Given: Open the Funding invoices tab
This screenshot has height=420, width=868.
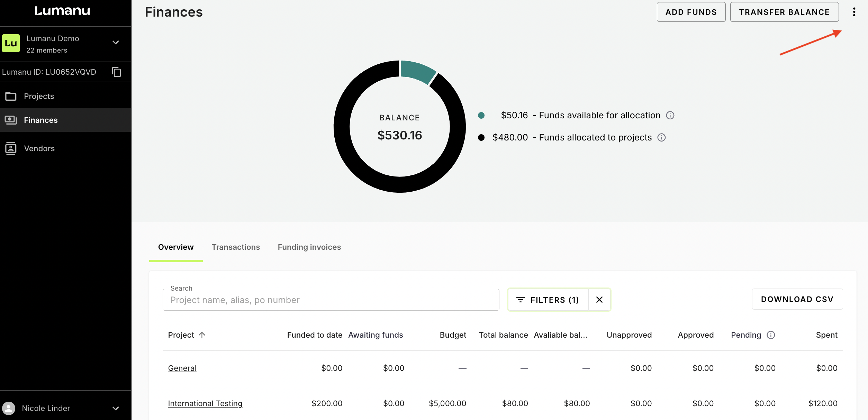Looking at the screenshot, I should click(x=309, y=247).
